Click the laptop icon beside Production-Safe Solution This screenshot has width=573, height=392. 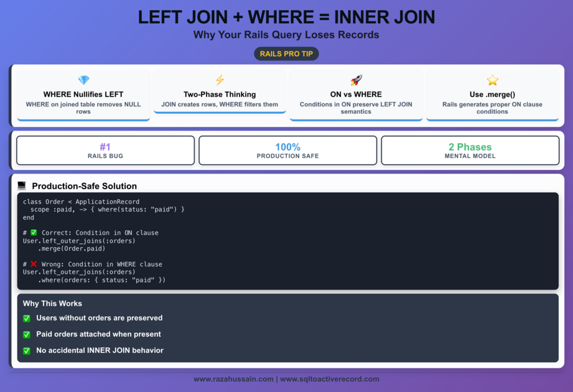(22, 185)
